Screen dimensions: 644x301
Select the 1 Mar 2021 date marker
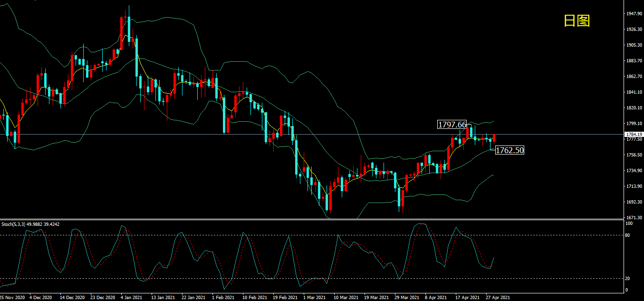pos(315,297)
